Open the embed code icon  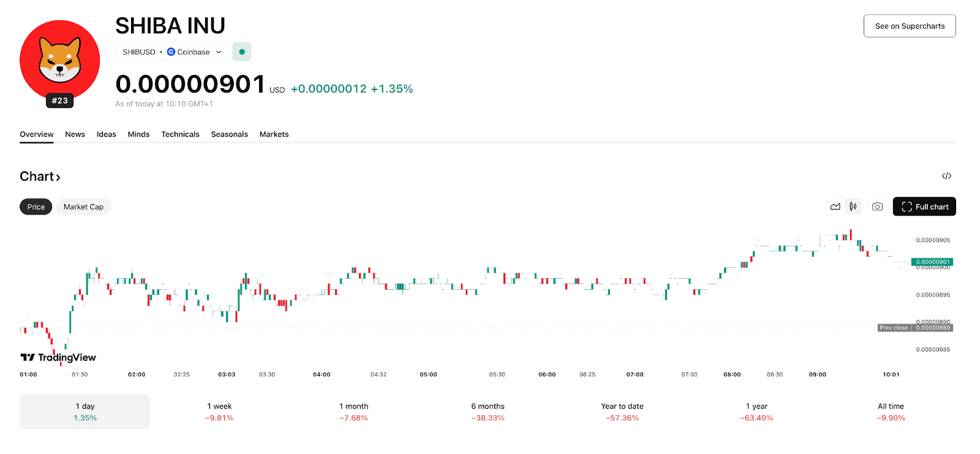click(x=946, y=176)
